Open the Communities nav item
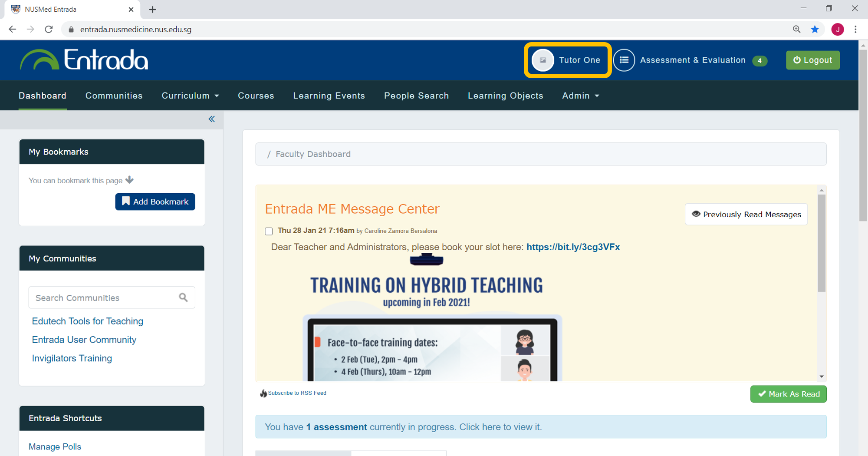The image size is (868, 456). [x=114, y=96]
